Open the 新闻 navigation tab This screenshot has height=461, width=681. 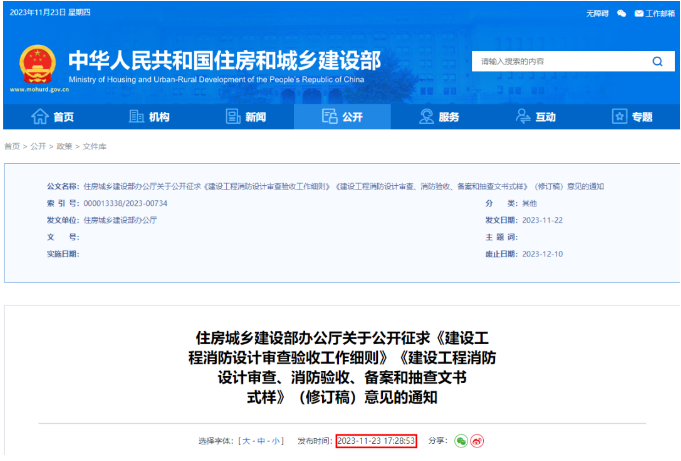click(x=247, y=117)
